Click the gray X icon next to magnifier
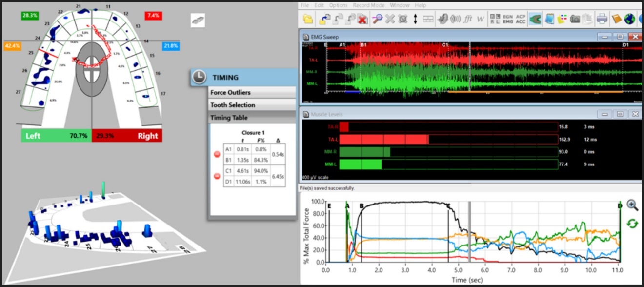The width and height of the screenshot is (644, 287). (x=390, y=19)
